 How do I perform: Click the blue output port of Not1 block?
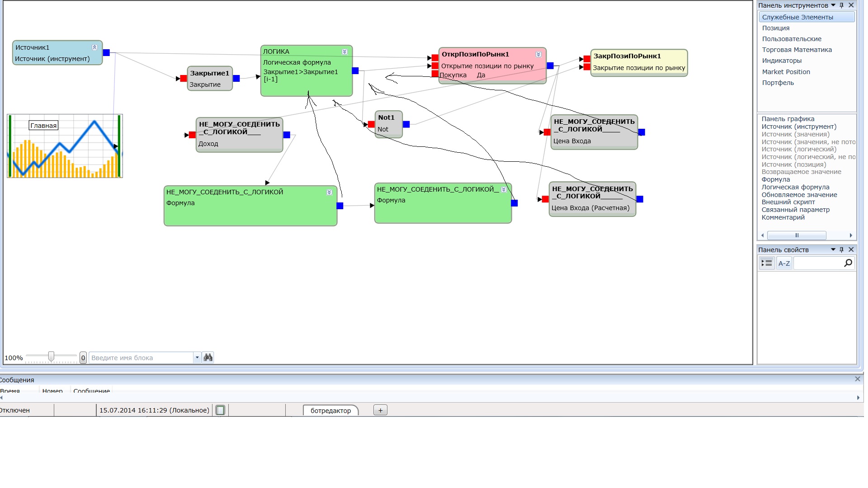tap(406, 124)
